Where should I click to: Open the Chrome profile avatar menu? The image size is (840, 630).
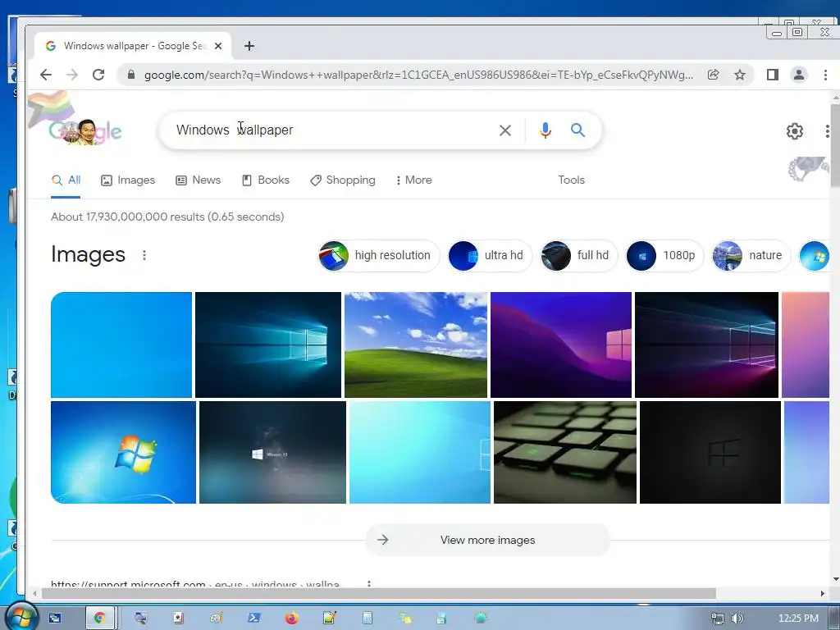799,75
